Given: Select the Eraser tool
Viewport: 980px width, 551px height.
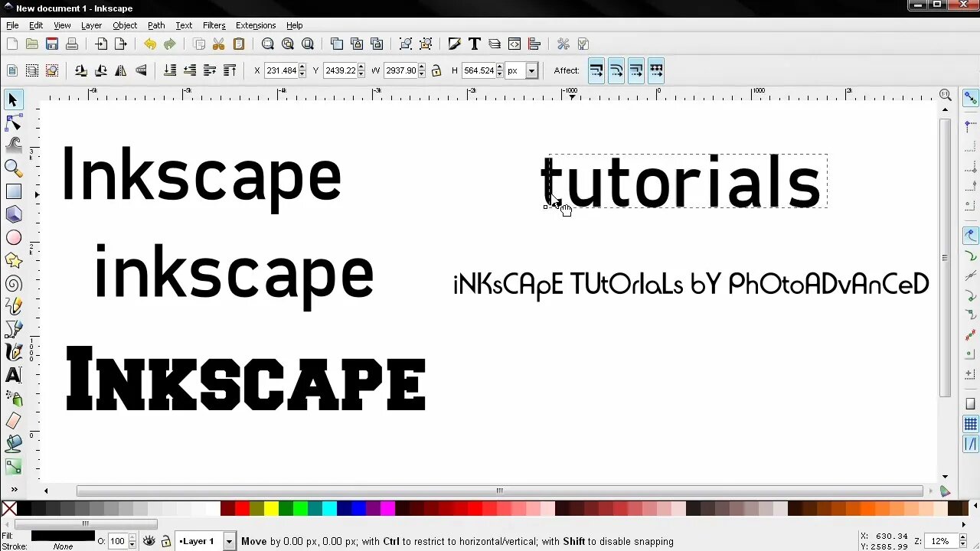Looking at the screenshot, I should point(13,421).
